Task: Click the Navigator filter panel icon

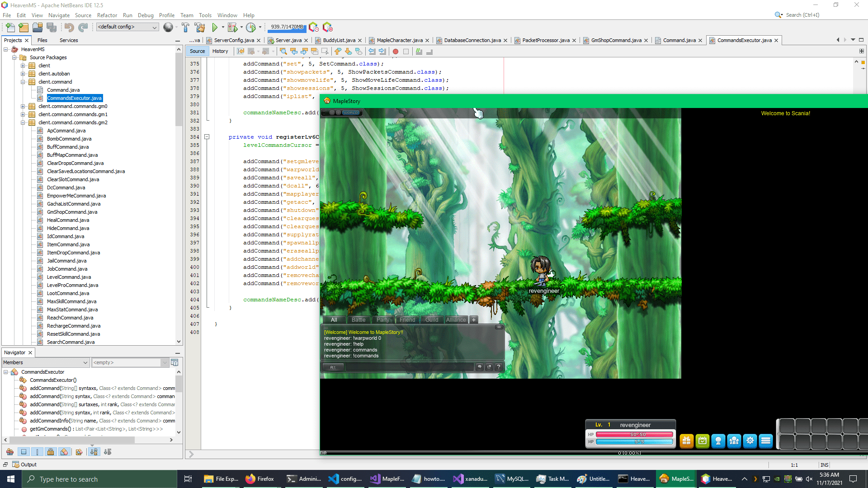Action: pyautogui.click(x=175, y=362)
